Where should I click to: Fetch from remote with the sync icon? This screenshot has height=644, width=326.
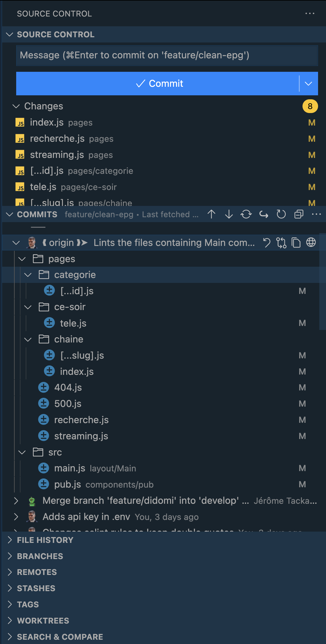pos(246,214)
